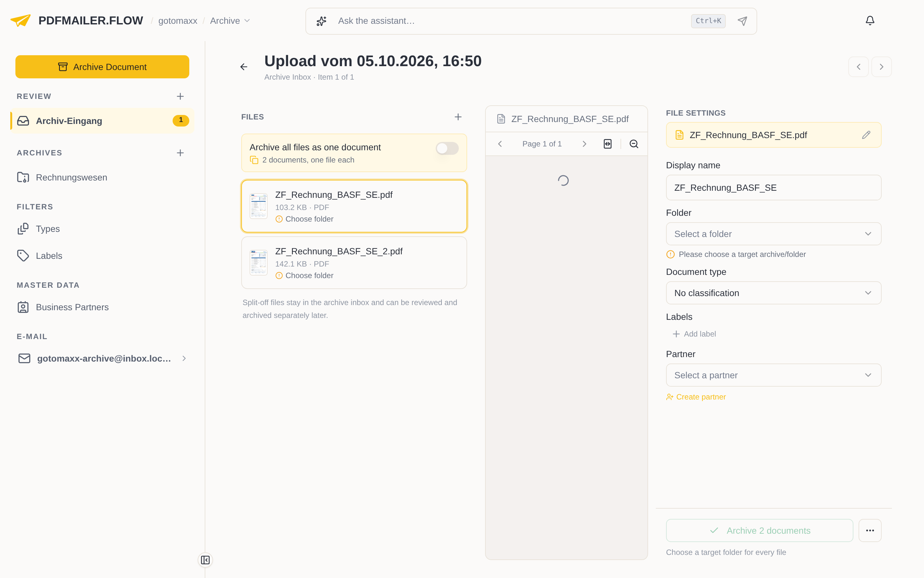Open more actions menu with three dots
This screenshot has width=924, height=578.
pyautogui.click(x=870, y=530)
